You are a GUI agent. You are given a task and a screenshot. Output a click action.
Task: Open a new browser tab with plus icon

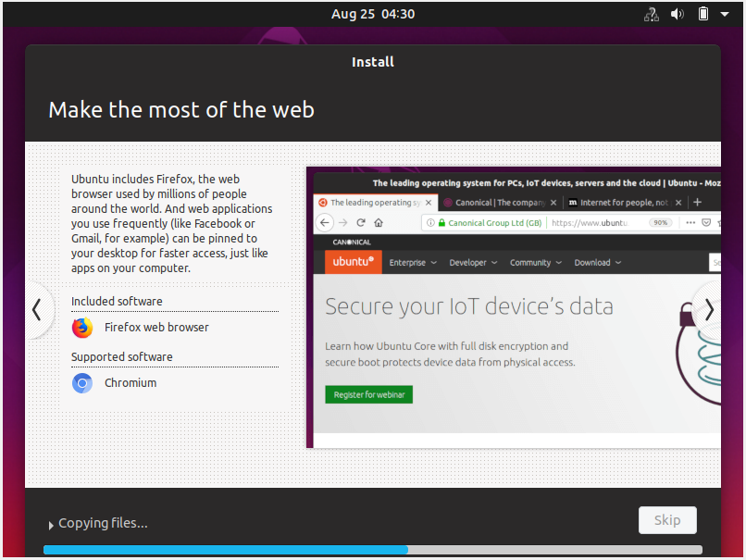point(698,202)
